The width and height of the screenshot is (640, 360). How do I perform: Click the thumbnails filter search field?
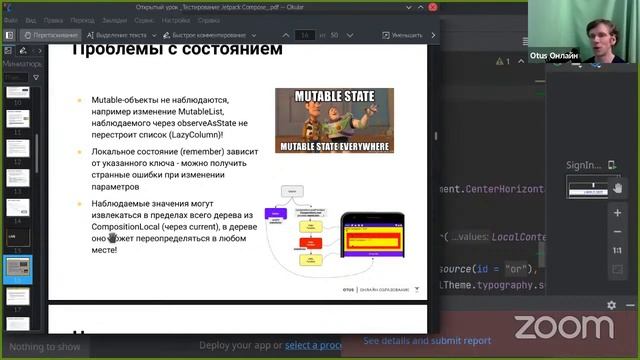[x=16, y=77]
